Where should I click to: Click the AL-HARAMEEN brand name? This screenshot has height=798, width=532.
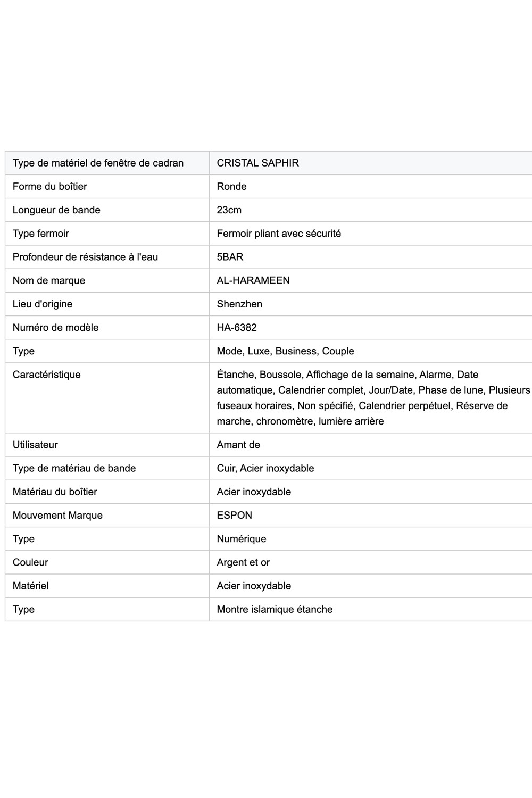click(253, 280)
